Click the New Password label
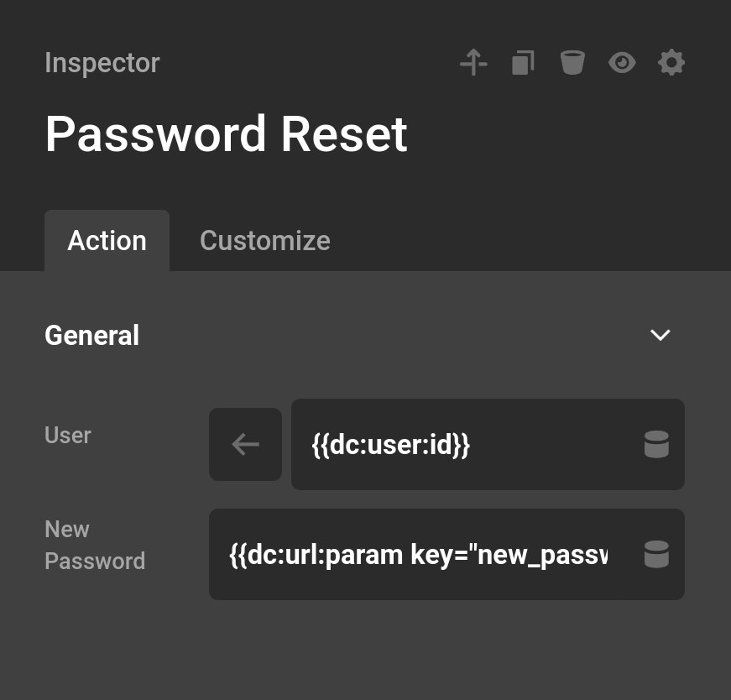 coord(95,545)
